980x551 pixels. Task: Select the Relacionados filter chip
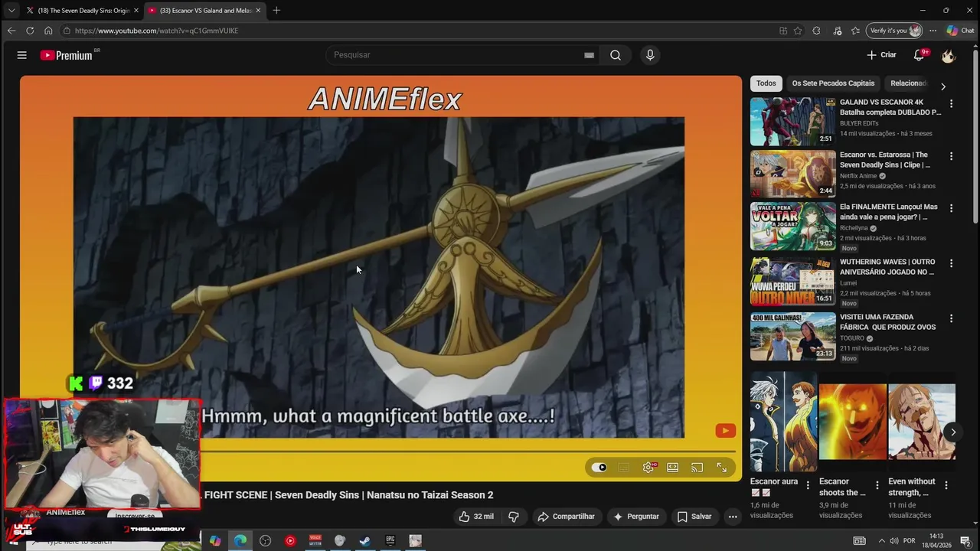click(909, 83)
